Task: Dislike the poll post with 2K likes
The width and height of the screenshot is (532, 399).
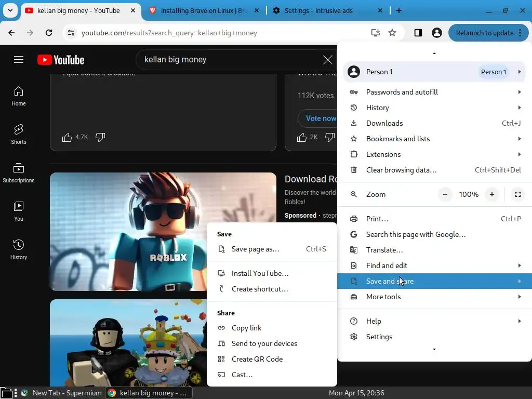Action: tap(330, 137)
